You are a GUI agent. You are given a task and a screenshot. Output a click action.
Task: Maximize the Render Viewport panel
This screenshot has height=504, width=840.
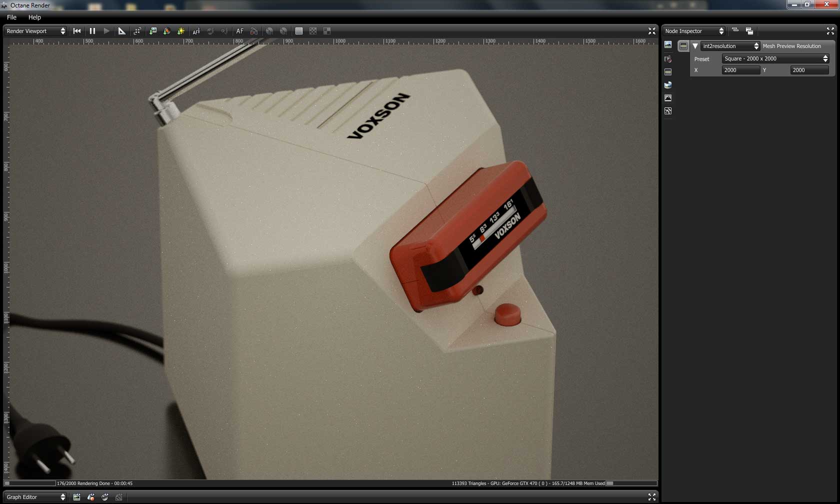pos(652,31)
